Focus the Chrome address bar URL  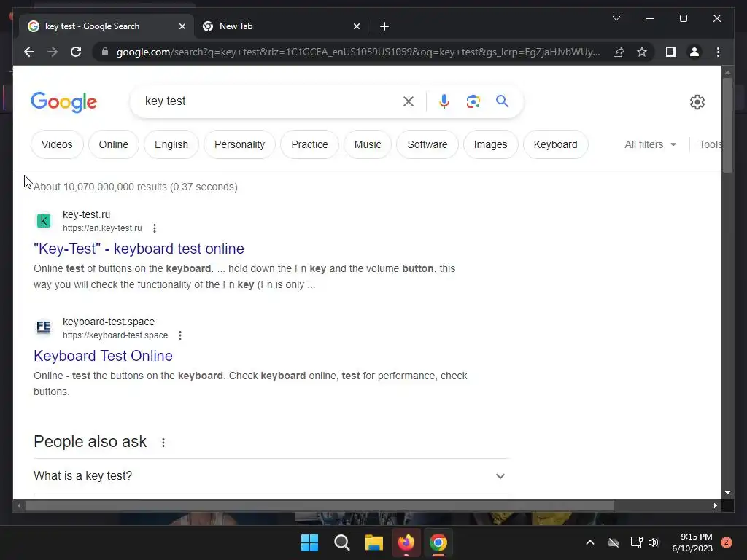[x=357, y=52]
